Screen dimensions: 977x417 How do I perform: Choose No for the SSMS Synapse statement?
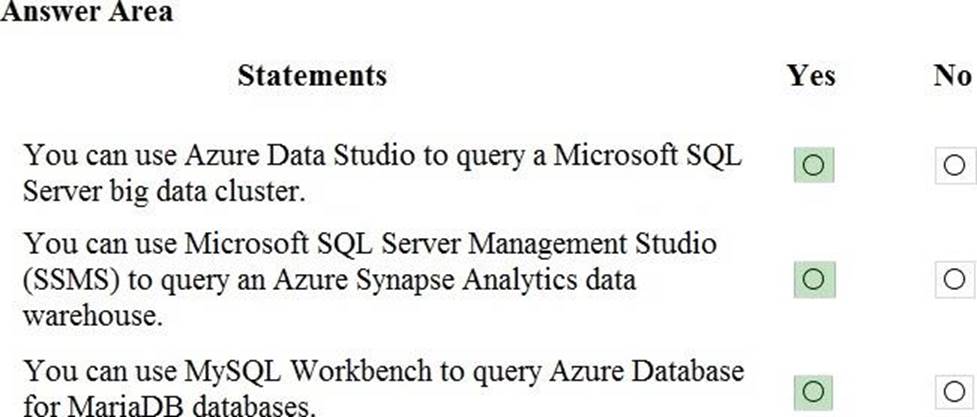[x=954, y=281]
